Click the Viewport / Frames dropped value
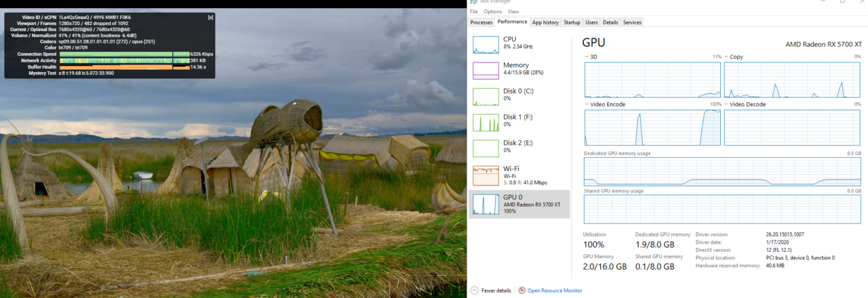This screenshot has height=298, width=868. (x=94, y=23)
